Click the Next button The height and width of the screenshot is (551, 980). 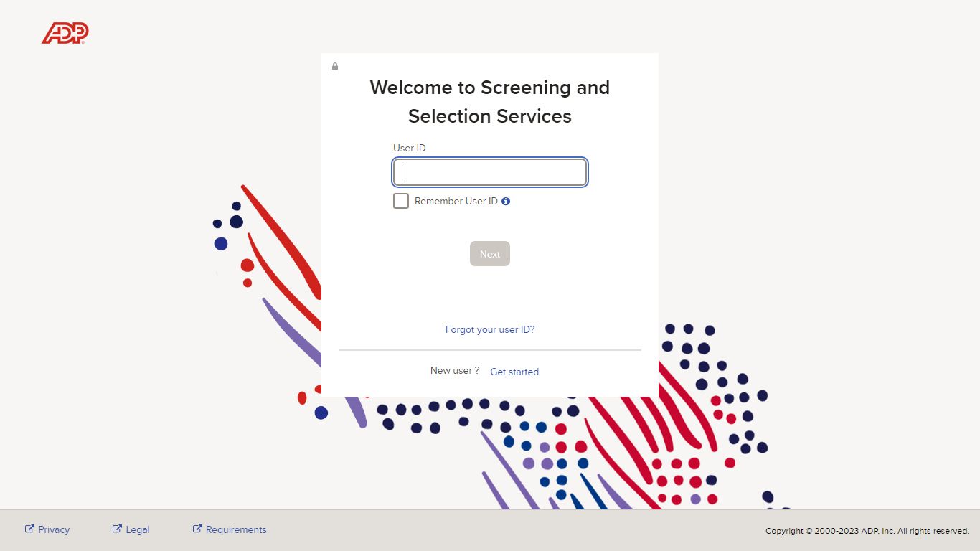tap(490, 254)
